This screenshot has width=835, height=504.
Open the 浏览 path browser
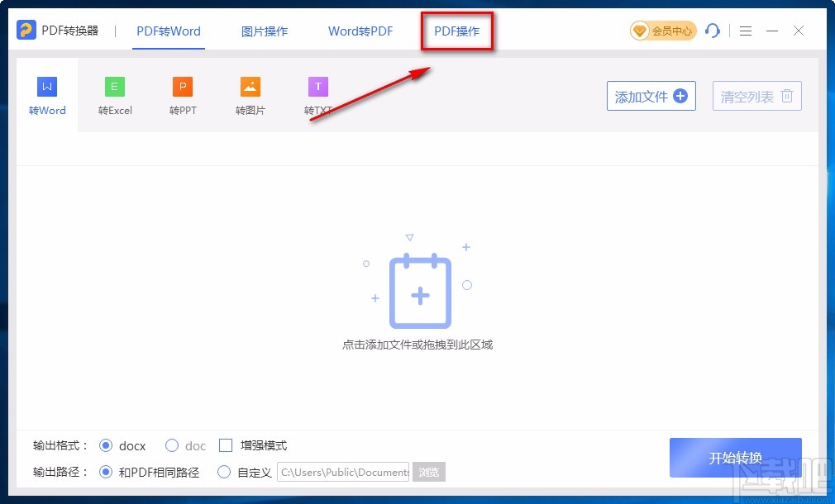(429, 472)
